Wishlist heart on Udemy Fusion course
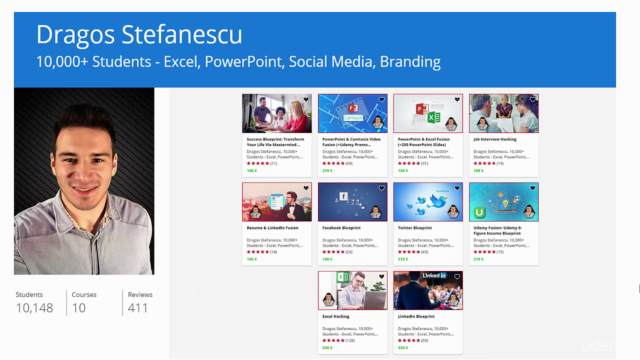The height and width of the screenshot is (360, 640). click(x=533, y=188)
